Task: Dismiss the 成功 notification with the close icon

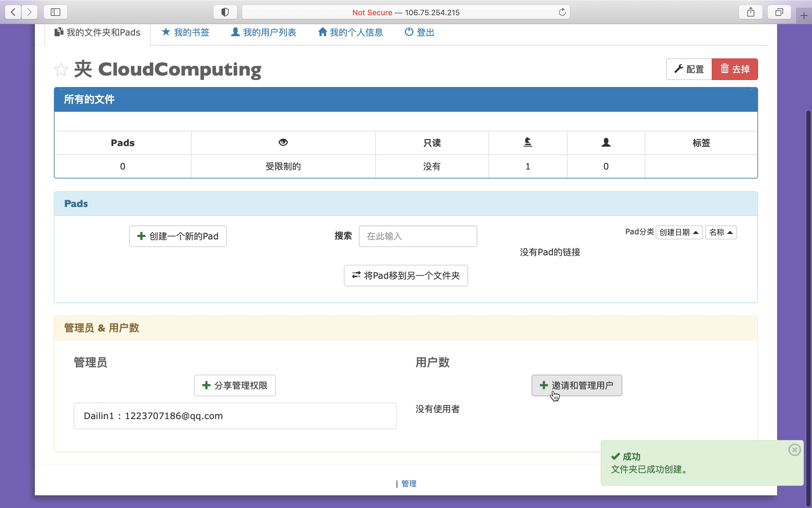Action: [x=795, y=450]
